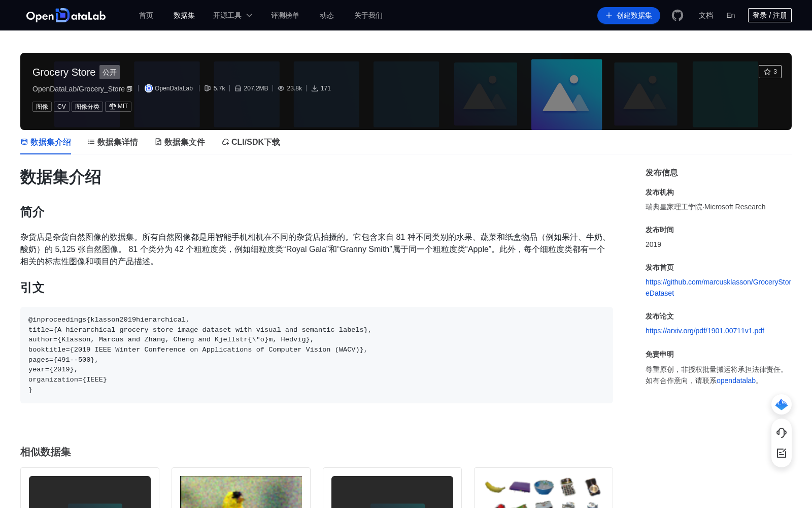Open 数据集 navigation item
The height and width of the screenshot is (508, 812).
point(184,15)
